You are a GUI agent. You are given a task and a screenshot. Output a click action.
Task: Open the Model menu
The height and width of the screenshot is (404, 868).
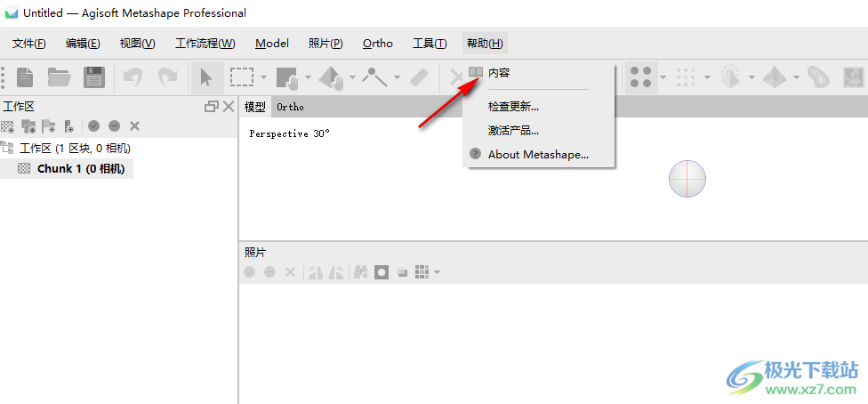[272, 44]
